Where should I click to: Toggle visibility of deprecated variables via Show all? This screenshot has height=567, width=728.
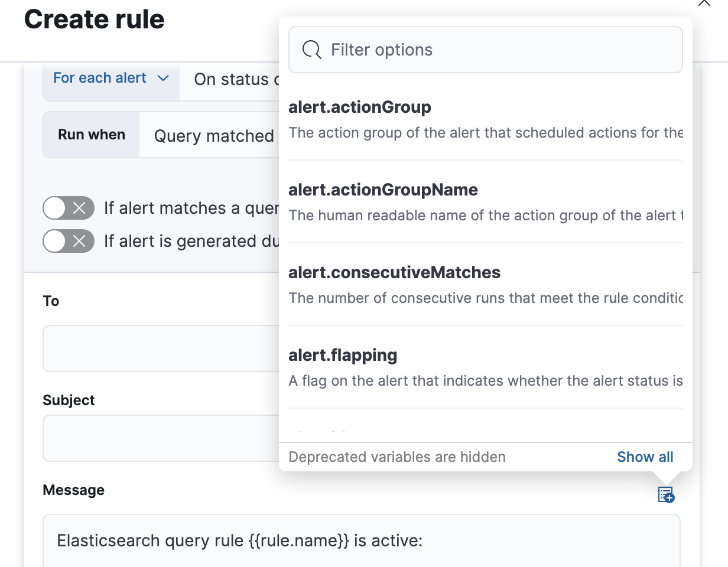(x=645, y=457)
